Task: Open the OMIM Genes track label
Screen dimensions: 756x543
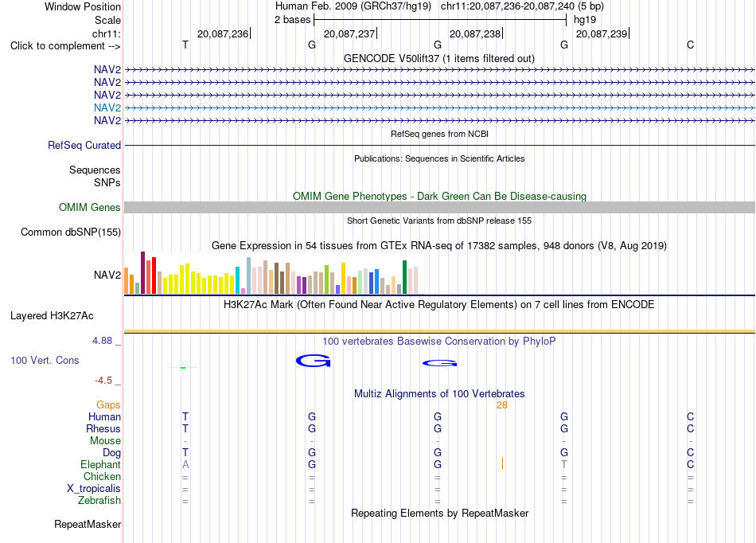Action: [x=90, y=207]
